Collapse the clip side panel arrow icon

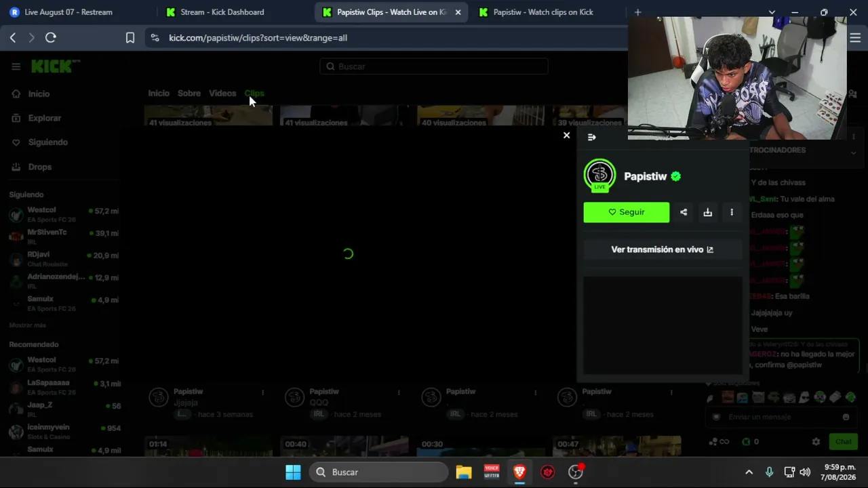click(591, 138)
